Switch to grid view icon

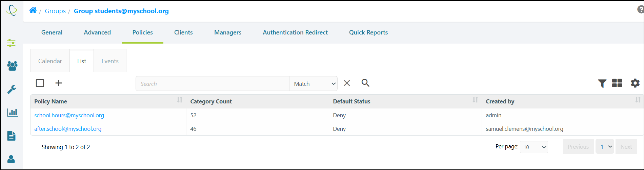click(x=617, y=83)
